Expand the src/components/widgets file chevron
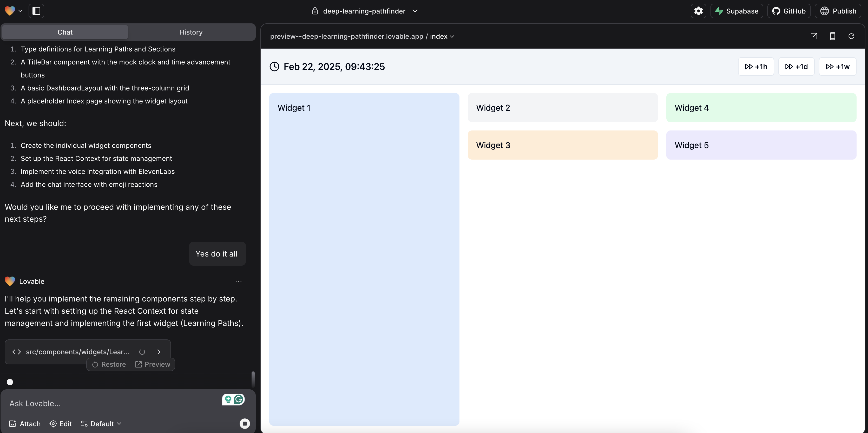868x433 pixels. 159,352
